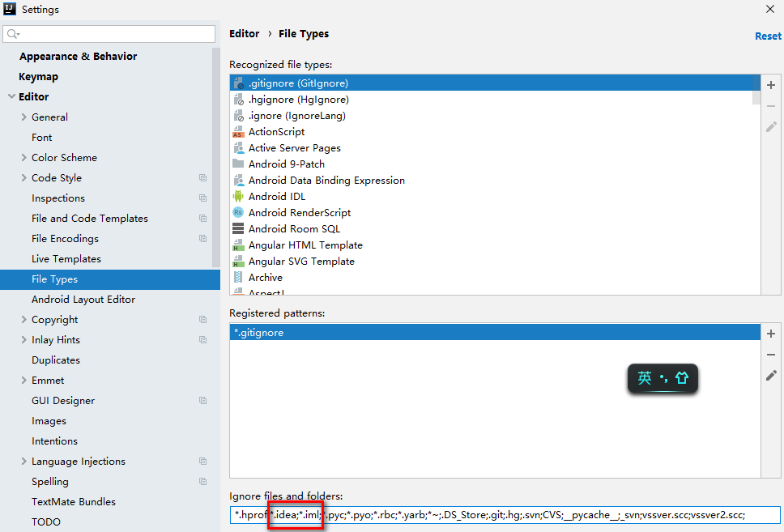Viewport: 784px width, 532px height.
Task: Click the Android 9-Patch folder icon
Action: pyautogui.click(x=238, y=164)
